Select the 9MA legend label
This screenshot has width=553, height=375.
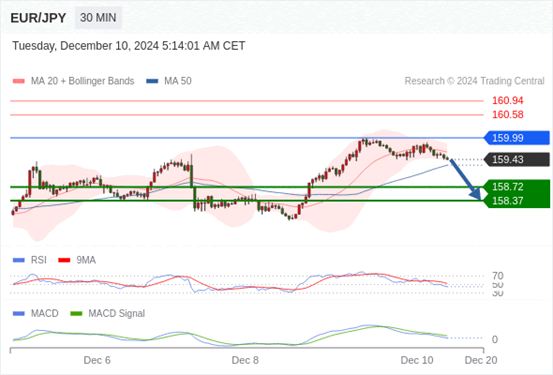86,260
